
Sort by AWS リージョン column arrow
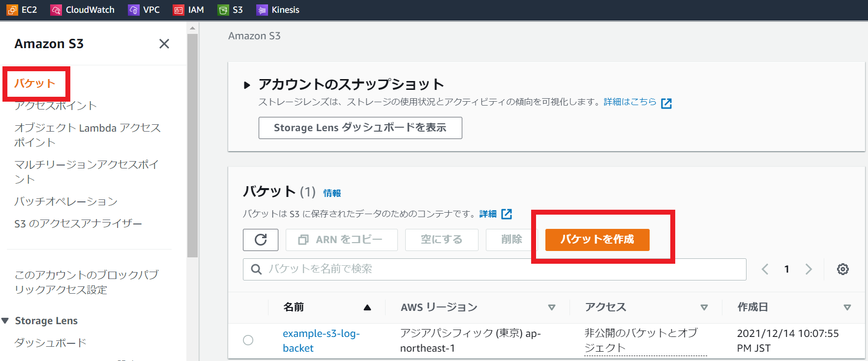[x=552, y=307]
